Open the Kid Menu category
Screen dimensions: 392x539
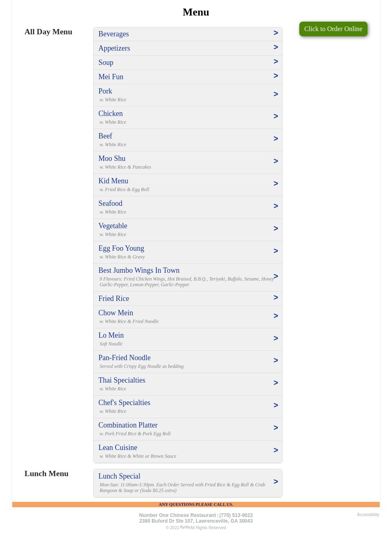tap(114, 181)
